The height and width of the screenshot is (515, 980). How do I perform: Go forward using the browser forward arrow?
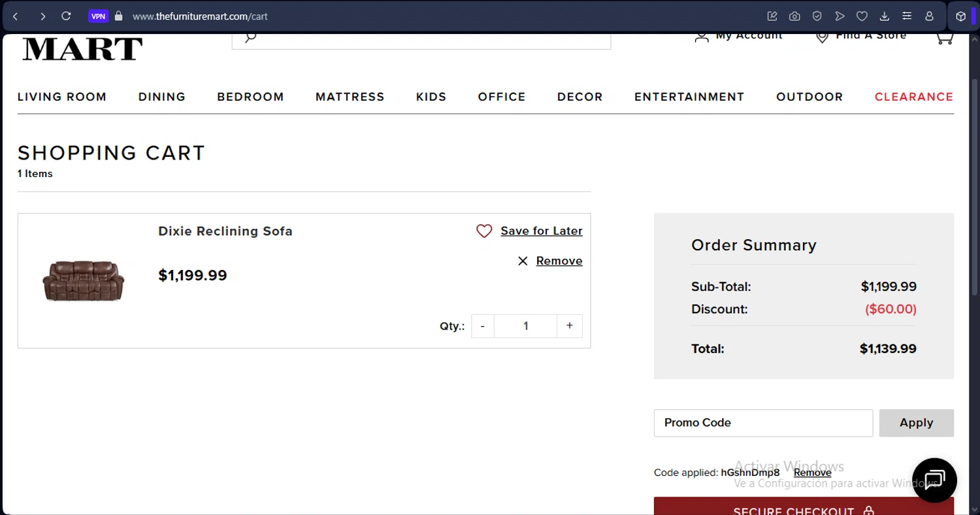[x=42, y=16]
